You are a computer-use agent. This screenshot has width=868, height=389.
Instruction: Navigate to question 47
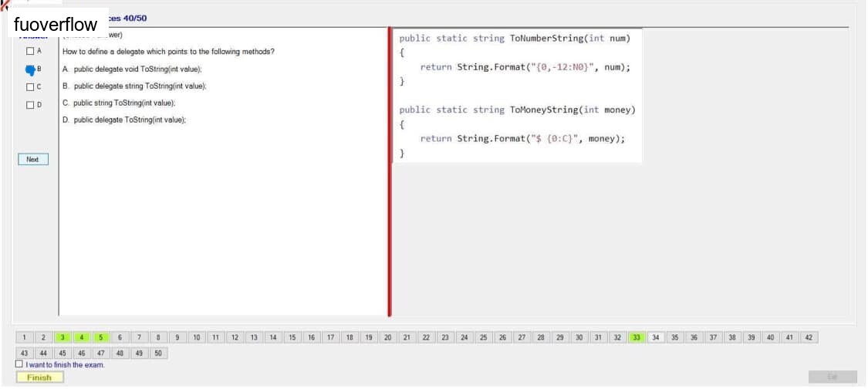(x=101, y=353)
